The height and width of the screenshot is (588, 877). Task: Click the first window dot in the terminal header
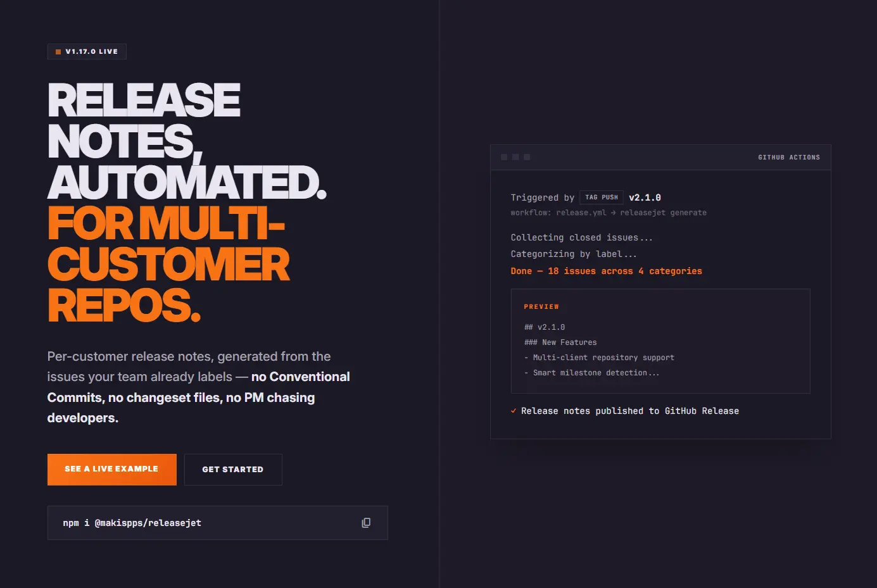(x=504, y=157)
